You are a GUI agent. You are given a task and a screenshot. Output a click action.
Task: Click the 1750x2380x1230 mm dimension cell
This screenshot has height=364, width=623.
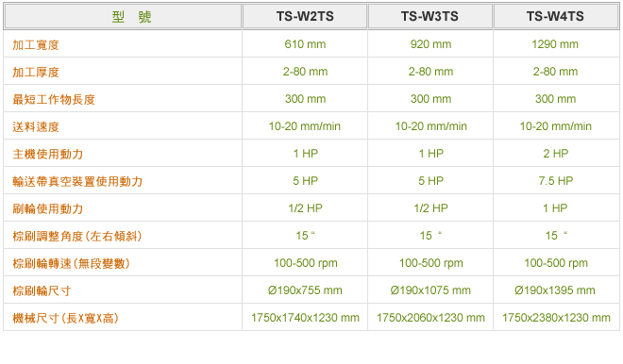(556, 318)
